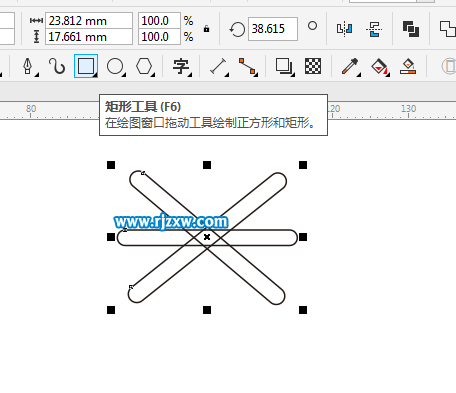
Task: Mirror the object vertically
Action: pos(374,29)
